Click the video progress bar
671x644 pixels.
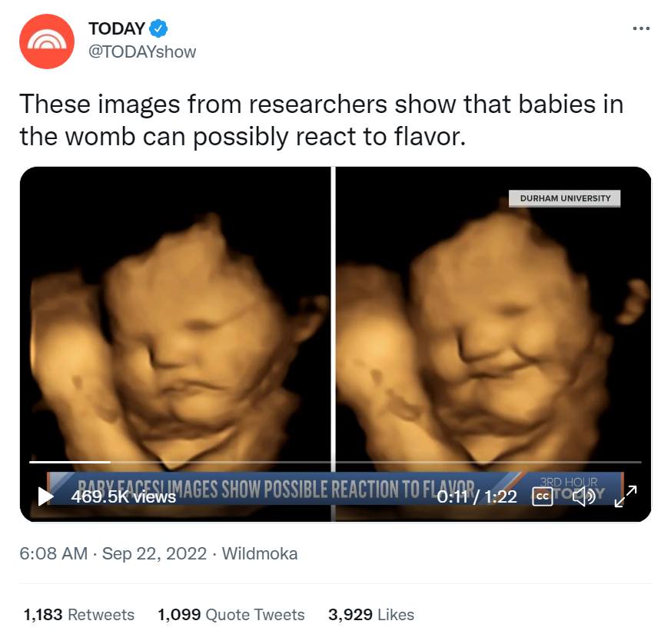click(335, 462)
